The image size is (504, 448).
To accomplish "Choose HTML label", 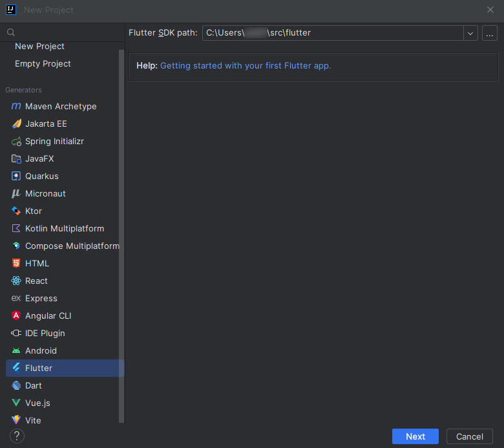I will (x=37, y=263).
